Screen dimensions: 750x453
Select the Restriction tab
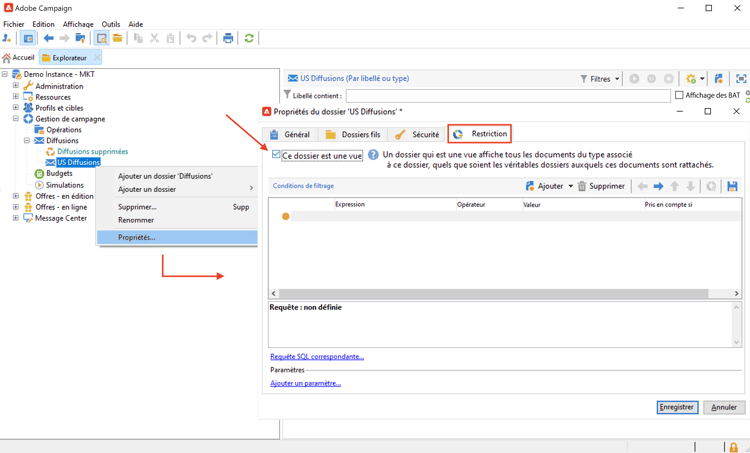(480, 134)
